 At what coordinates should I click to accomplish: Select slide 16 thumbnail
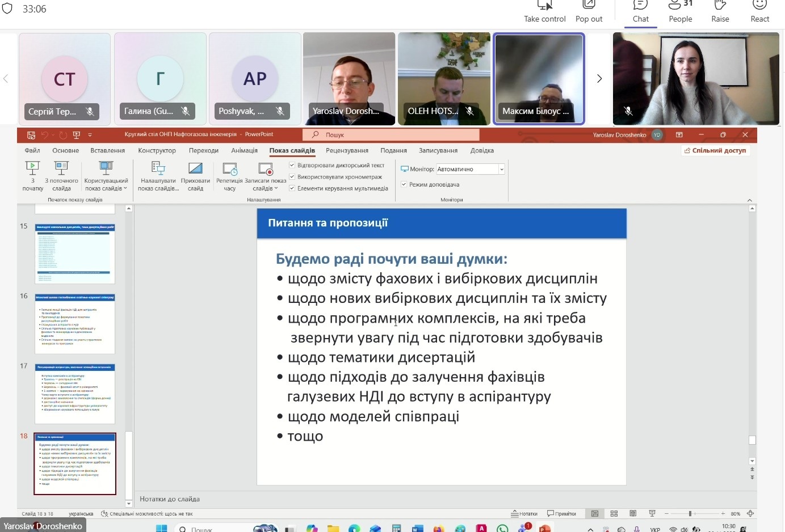75,323
